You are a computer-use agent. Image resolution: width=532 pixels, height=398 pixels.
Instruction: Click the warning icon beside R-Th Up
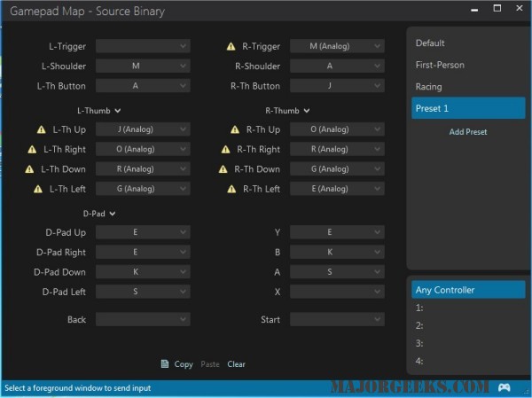pos(235,129)
